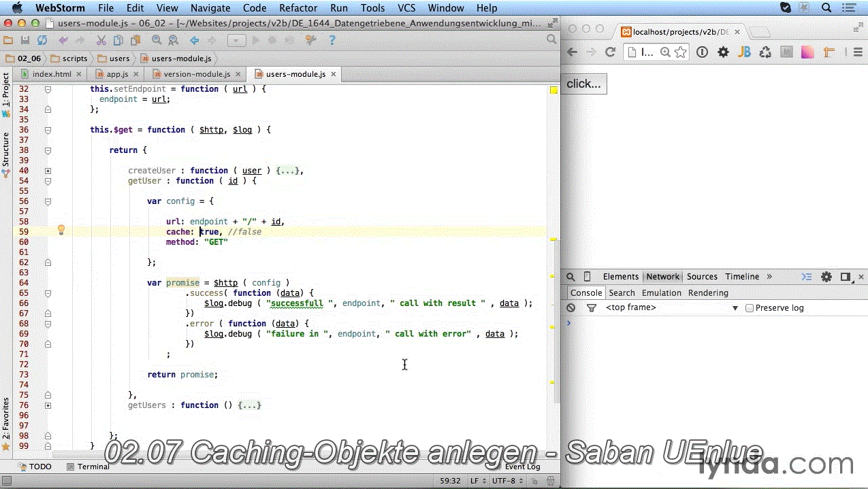Click the Find magnifier icon in WebStorm toolbar
Image resolution: width=868 pixels, height=489 pixels.
pyautogui.click(x=156, y=41)
